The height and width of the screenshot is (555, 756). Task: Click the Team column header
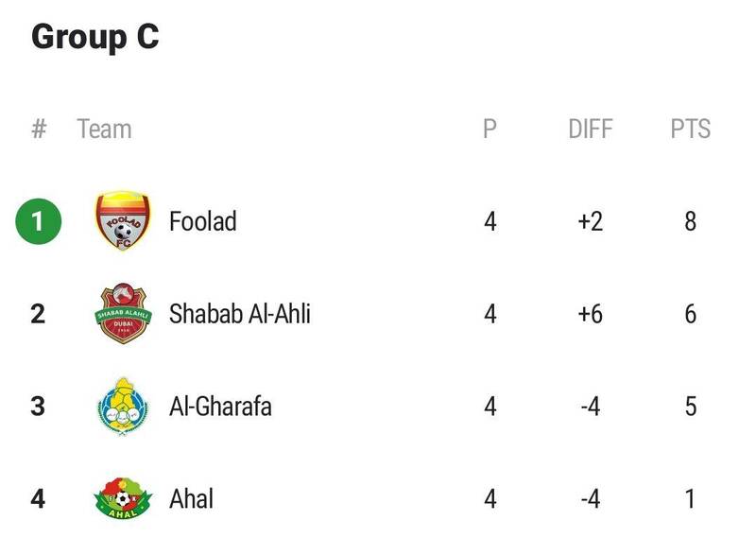(x=104, y=130)
